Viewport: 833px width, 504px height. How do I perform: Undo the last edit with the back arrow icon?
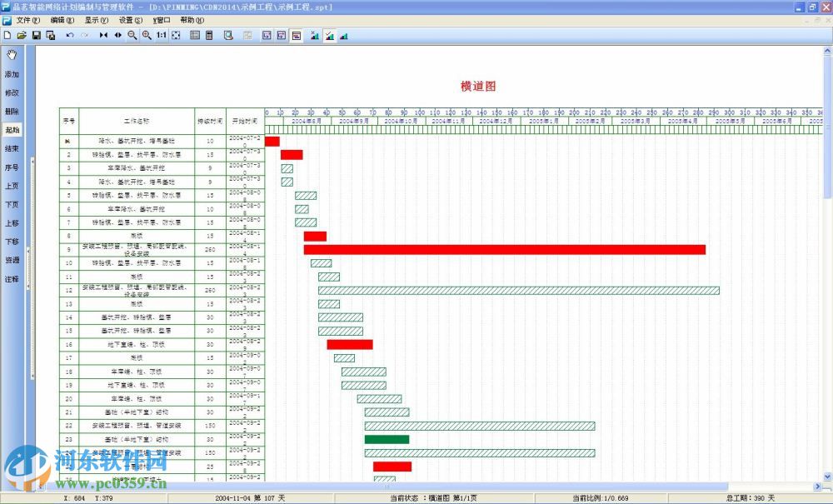point(69,36)
